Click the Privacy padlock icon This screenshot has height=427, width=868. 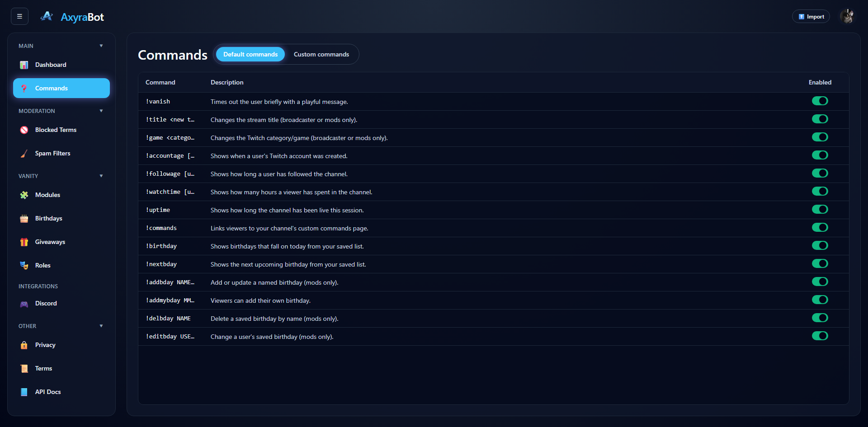pos(24,345)
